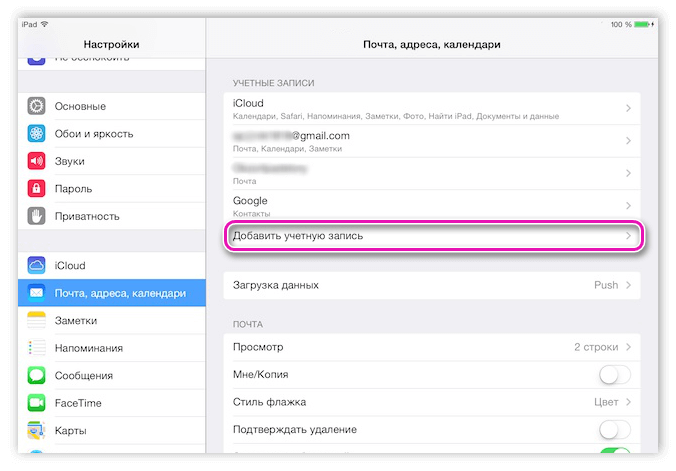This screenshot has height=471, width=676.
Task: Tap the iCloud cloud icon in sidebar
Action: click(37, 266)
